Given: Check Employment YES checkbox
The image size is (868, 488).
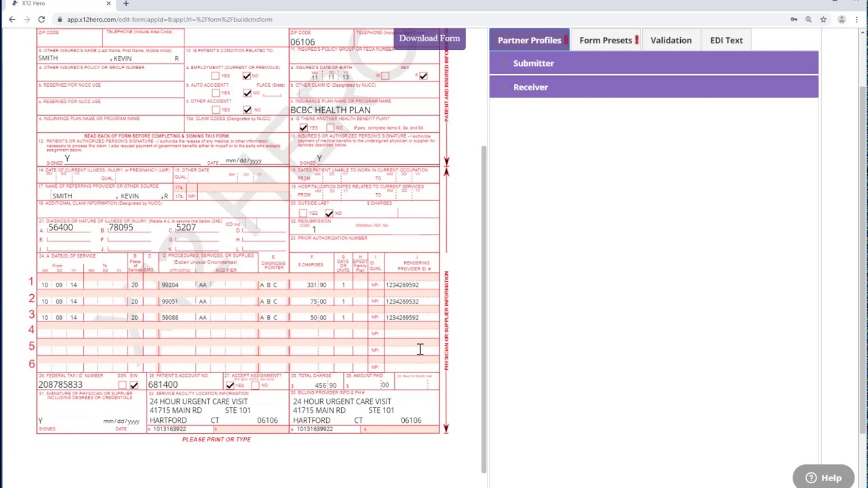Looking at the screenshot, I should (216, 76).
